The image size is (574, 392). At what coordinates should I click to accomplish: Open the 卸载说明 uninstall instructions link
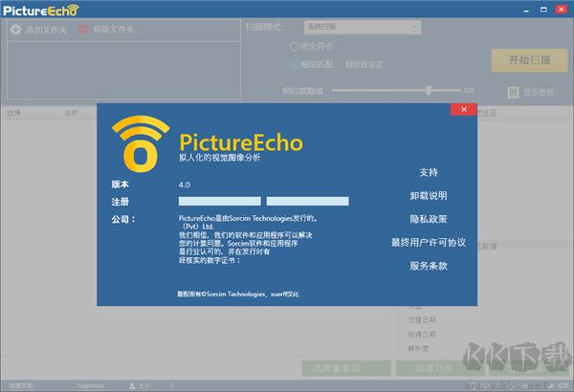429,196
